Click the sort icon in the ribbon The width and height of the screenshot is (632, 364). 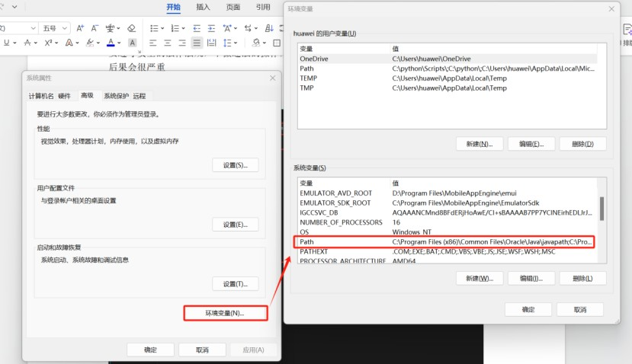point(269,28)
